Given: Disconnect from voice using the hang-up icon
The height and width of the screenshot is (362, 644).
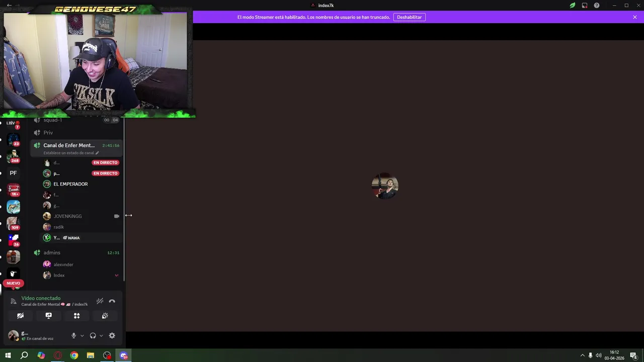Looking at the screenshot, I should (112, 301).
